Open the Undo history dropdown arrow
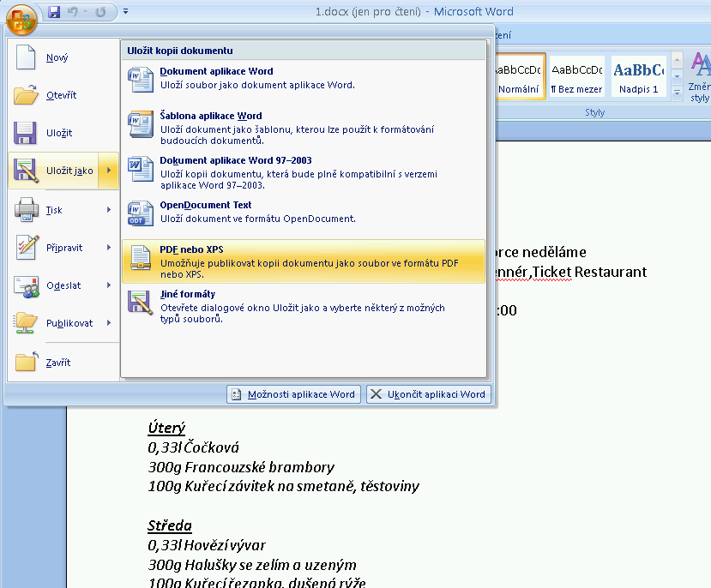Image resolution: width=711 pixels, height=588 pixels. (x=85, y=12)
